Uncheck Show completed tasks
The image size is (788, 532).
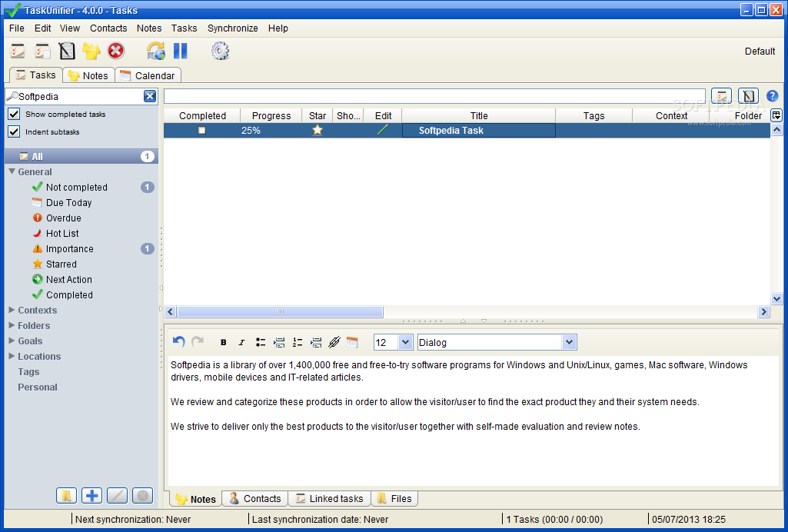pos(14,114)
